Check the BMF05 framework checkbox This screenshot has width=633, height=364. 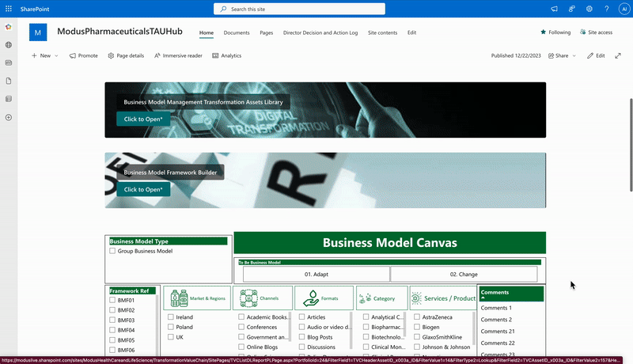pos(112,339)
